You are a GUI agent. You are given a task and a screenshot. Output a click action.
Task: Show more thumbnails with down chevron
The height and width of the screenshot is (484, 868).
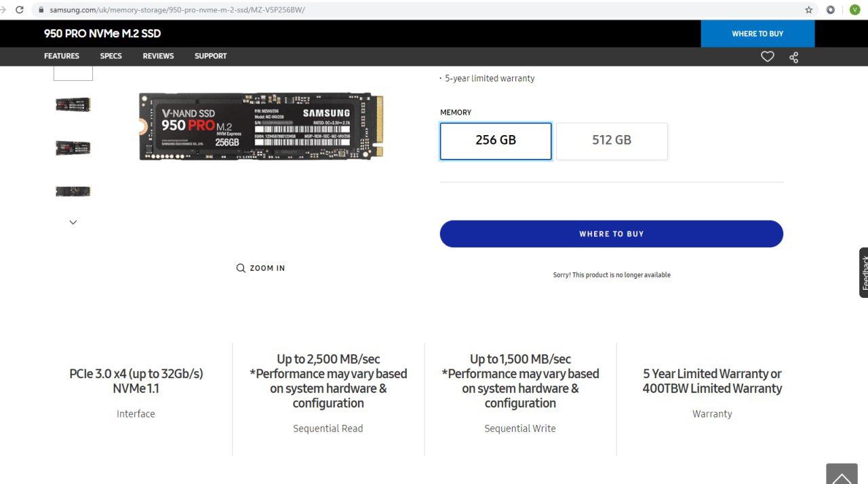pos(73,222)
